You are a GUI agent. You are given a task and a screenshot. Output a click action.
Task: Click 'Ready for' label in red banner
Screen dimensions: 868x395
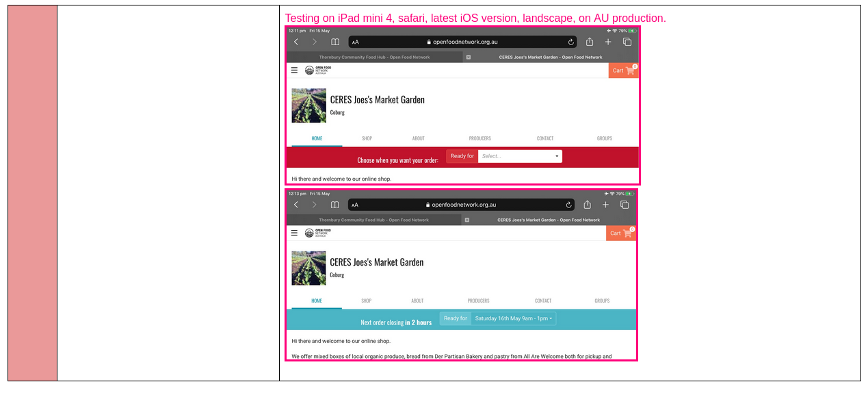pos(462,156)
